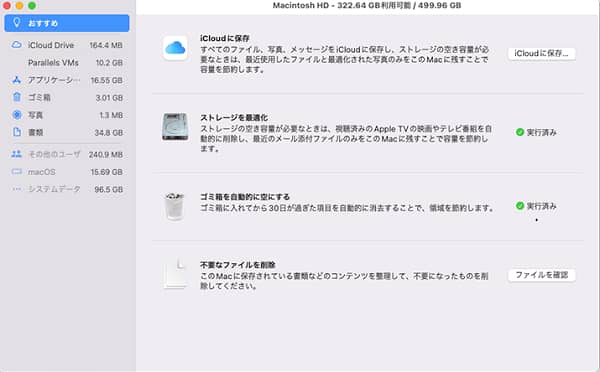600x372 pixels.
Task: Click the 16.55 GB size value
Action: pos(106,80)
